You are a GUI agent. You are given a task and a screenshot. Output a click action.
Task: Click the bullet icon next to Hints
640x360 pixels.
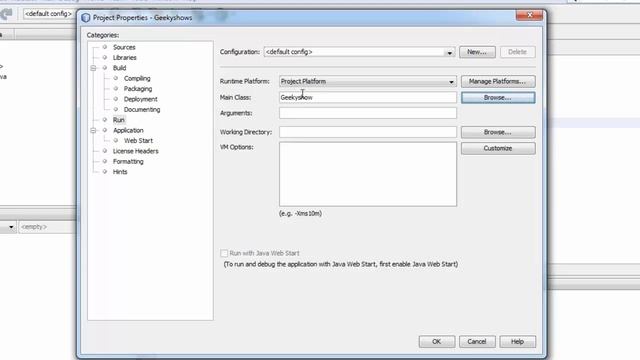click(105, 172)
